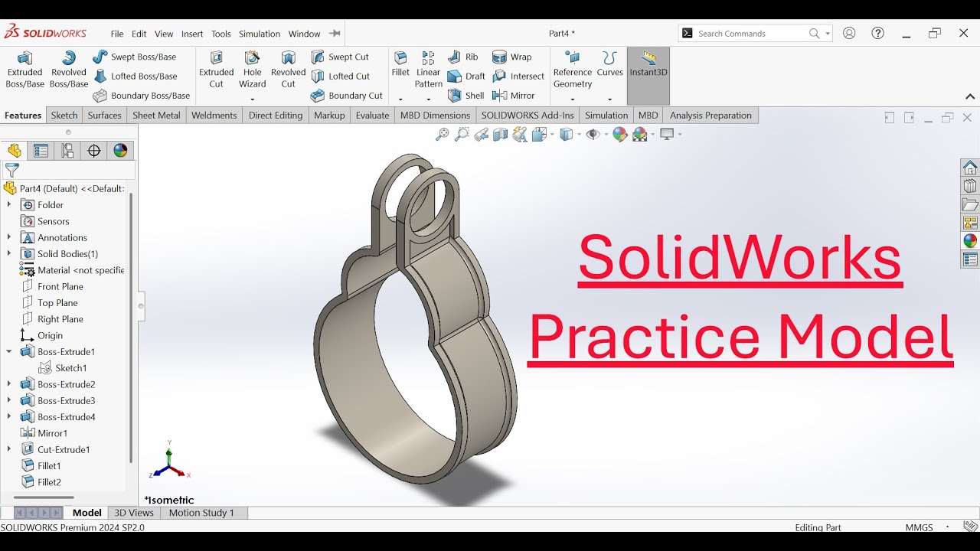
Task: Open the Curves dropdown arrow
Action: (x=609, y=99)
